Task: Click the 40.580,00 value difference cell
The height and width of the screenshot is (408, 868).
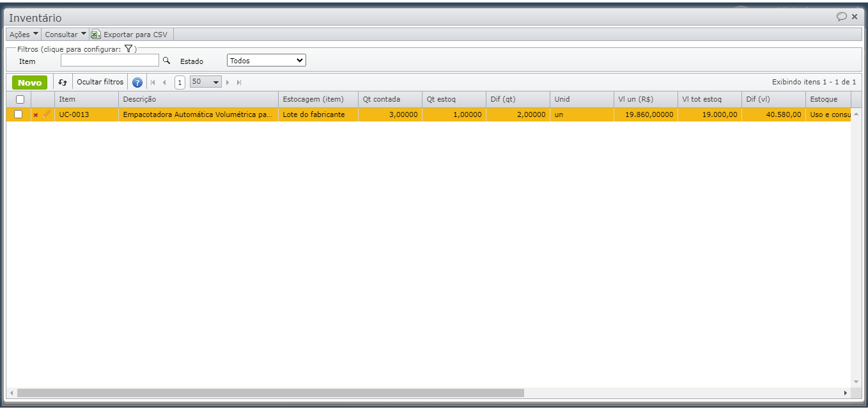Action: click(x=773, y=114)
